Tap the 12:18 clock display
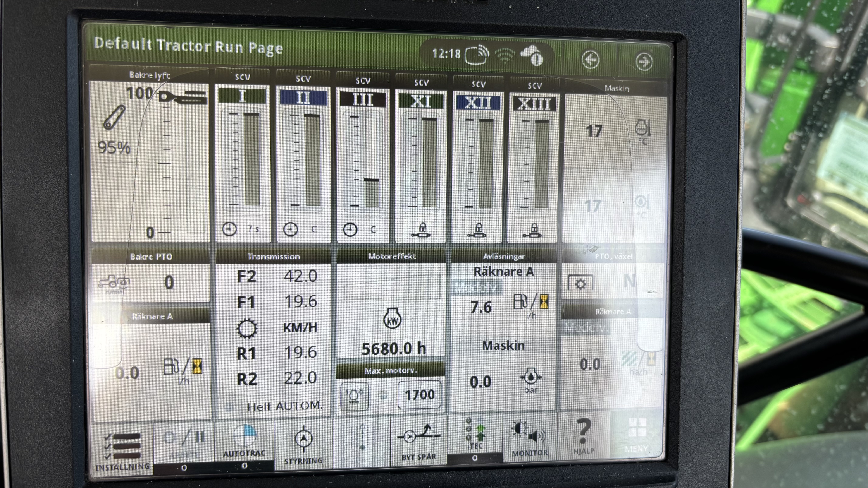868x488 pixels. click(x=446, y=54)
